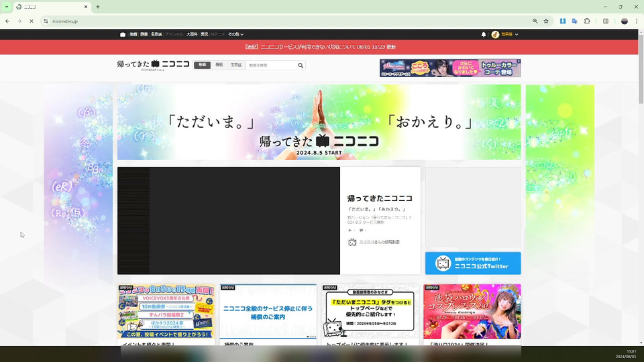Open the 帰ってきたニコニコ video title
This screenshot has height=362, width=644.
pyautogui.click(x=380, y=198)
